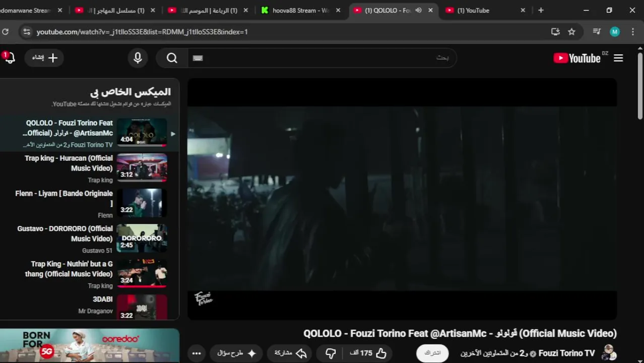Run search with the magnifier icon
Screen dimensions: 644x363
click(172, 58)
